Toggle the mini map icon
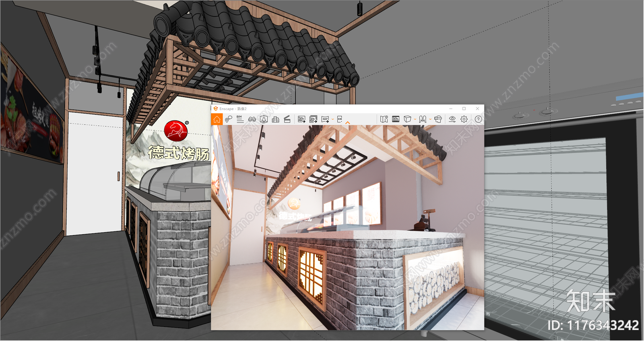The height and width of the screenshot is (341, 644). point(384,119)
